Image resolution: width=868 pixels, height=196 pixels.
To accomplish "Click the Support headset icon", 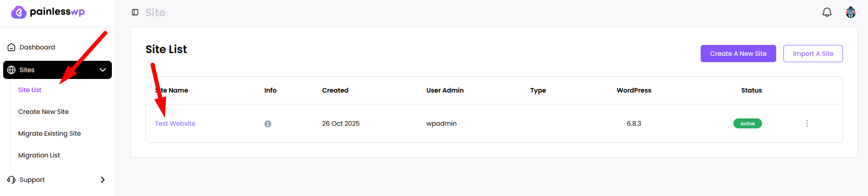I will 11,180.
